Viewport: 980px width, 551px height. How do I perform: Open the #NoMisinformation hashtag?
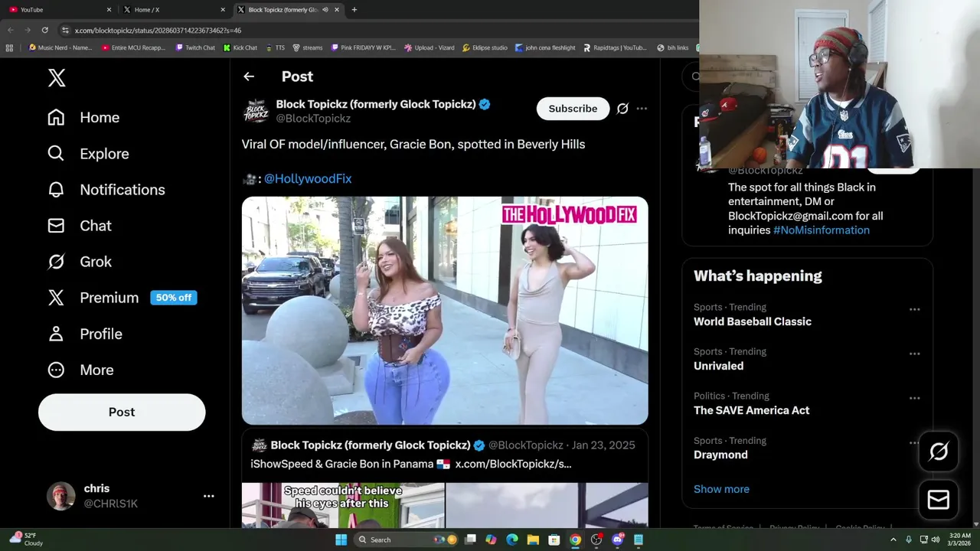pyautogui.click(x=822, y=230)
